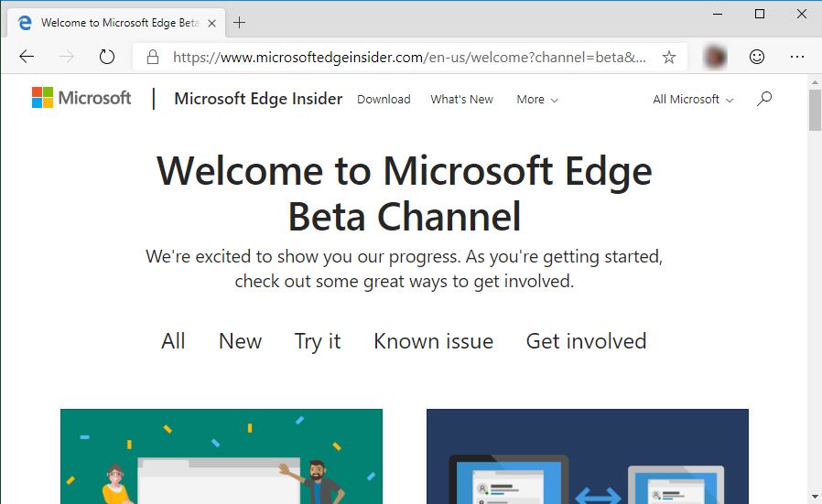The image size is (822, 504).
Task: Select the Welcome to Microsoft Edge Beta tab
Action: 116,23
